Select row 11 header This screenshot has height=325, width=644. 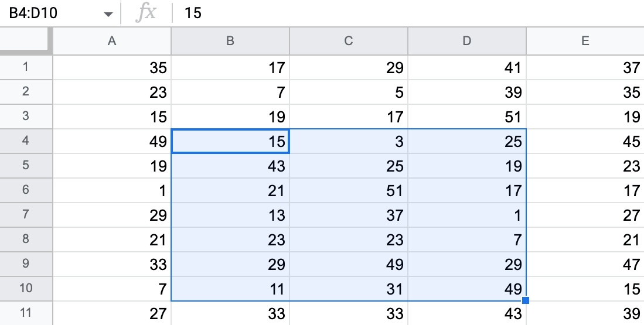click(x=26, y=313)
